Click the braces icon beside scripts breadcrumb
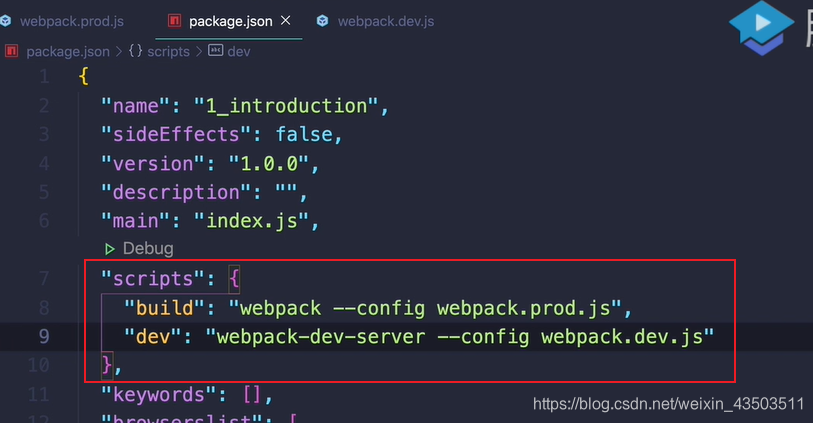Screen dimensions: 813x423 pos(135,51)
